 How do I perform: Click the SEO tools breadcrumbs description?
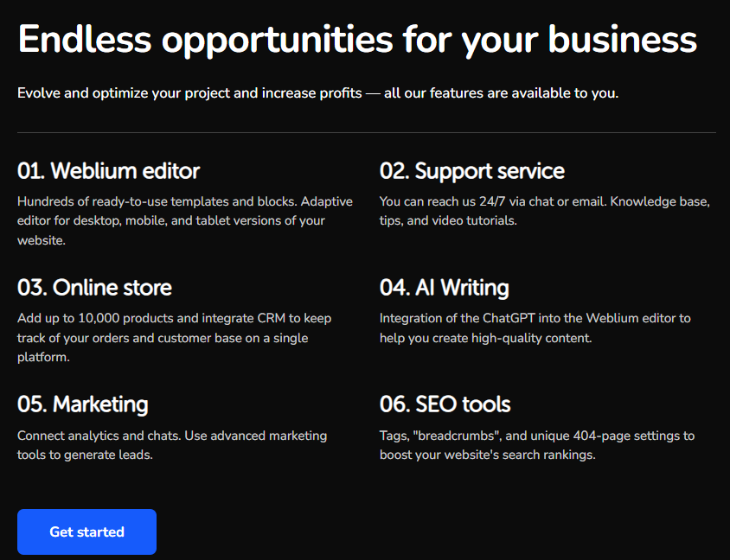(536, 444)
